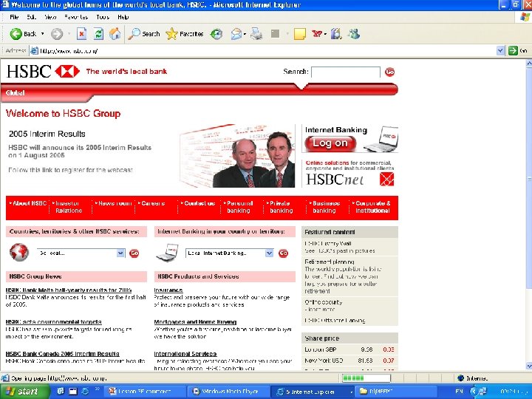The width and height of the screenshot is (532, 399).
Task: Open the File menu
Action: (x=14, y=17)
